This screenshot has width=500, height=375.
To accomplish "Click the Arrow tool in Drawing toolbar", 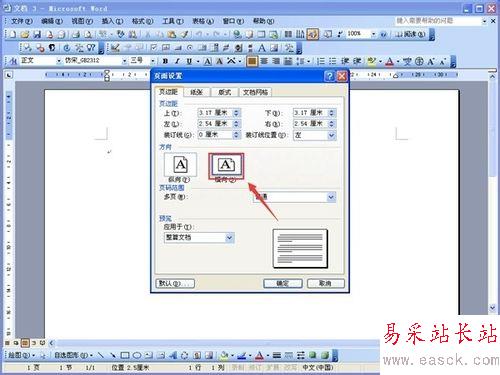I will (113, 356).
